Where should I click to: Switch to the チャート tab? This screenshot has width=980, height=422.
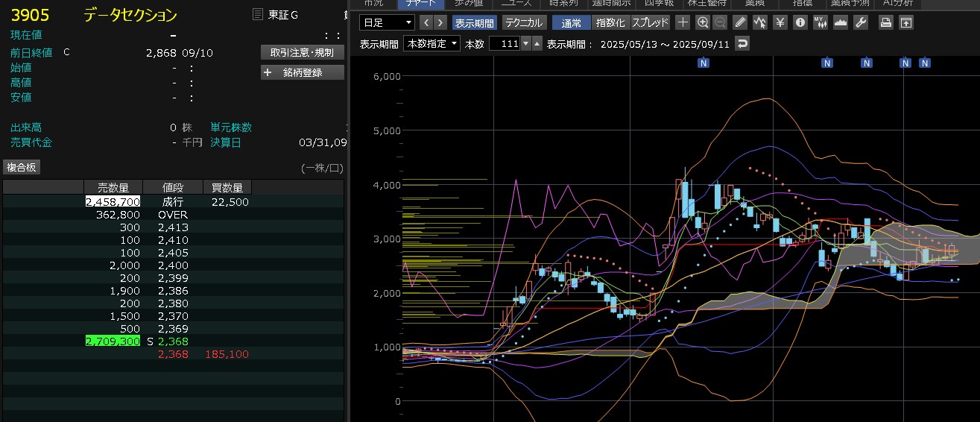click(420, 4)
